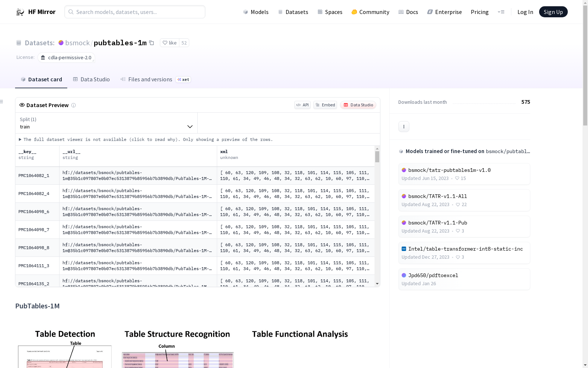Open the bsmock/TATR-v1.1-All model card

(x=464, y=200)
